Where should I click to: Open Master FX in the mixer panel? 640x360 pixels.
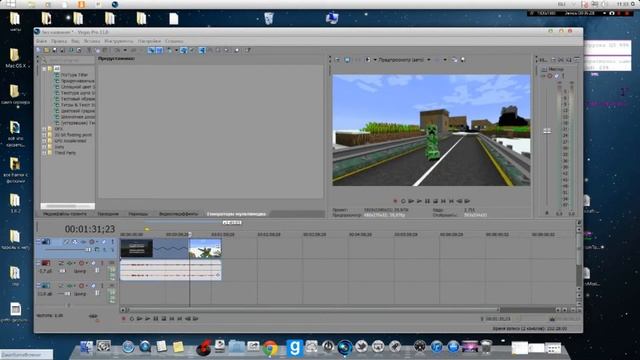pyautogui.click(x=544, y=76)
